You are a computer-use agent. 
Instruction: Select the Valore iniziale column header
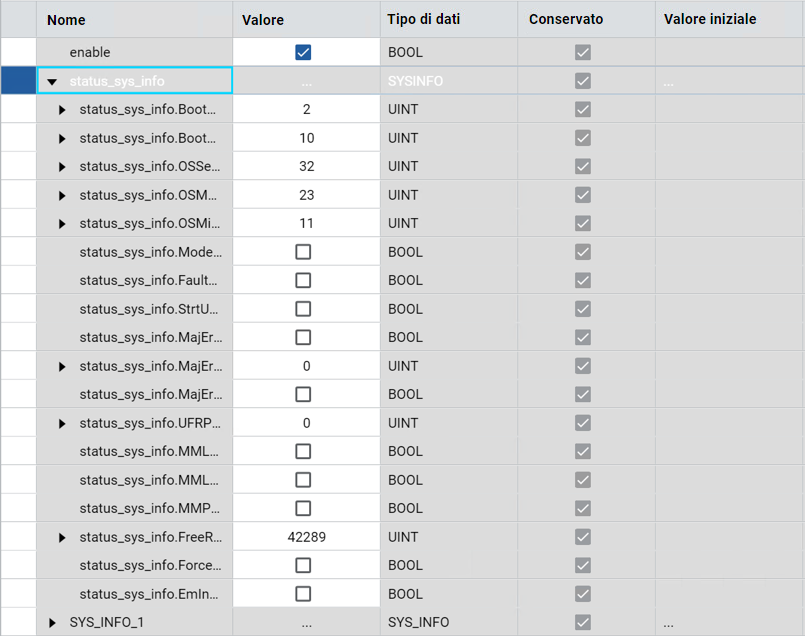(710, 19)
